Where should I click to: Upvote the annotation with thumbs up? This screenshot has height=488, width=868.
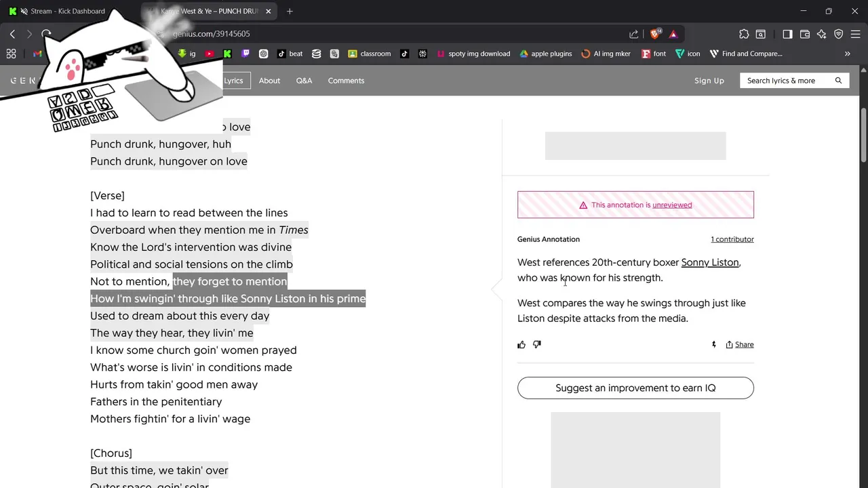click(x=521, y=344)
